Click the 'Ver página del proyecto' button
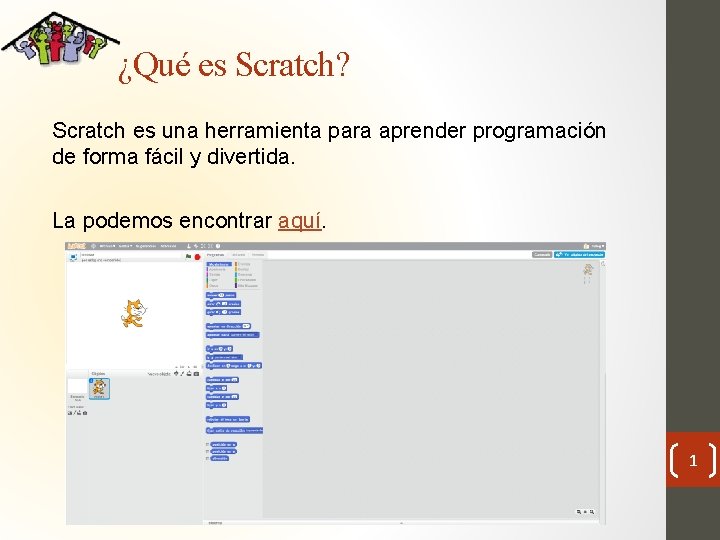This screenshot has height=540, width=720. pyautogui.click(x=579, y=254)
